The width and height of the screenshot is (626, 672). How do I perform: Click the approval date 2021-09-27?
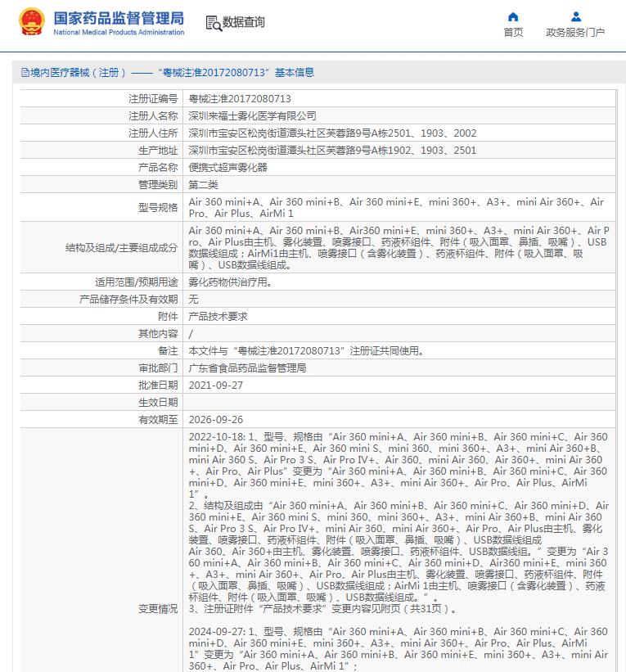click(x=215, y=385)
